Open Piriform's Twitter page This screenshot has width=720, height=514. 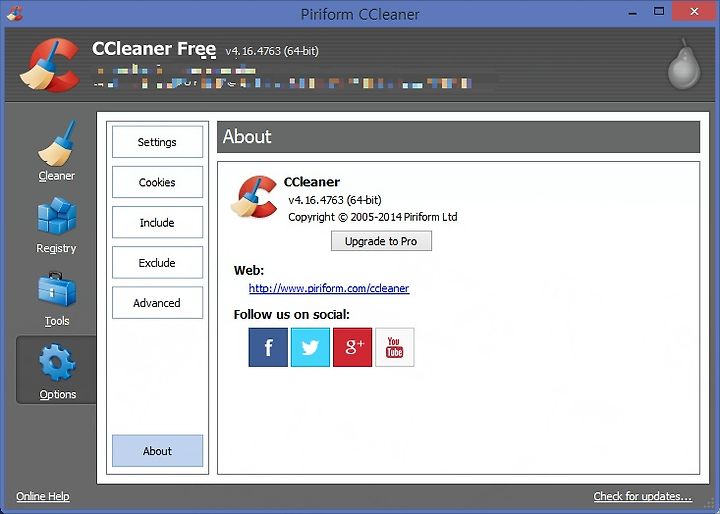pos(310,347)
